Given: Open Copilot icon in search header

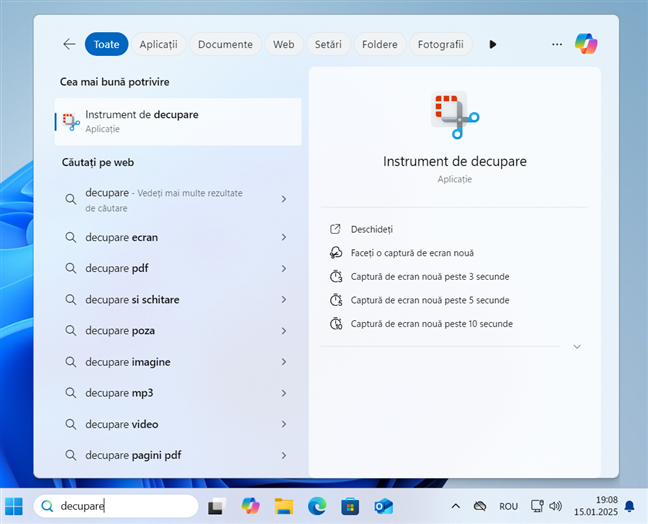Looking at the screenshot, I should pos(586,44).
